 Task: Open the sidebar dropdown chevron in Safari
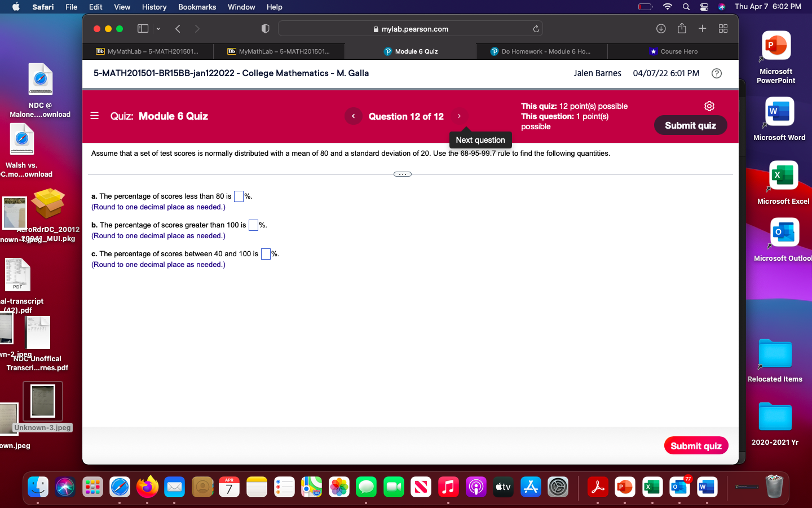click(158, 29)
